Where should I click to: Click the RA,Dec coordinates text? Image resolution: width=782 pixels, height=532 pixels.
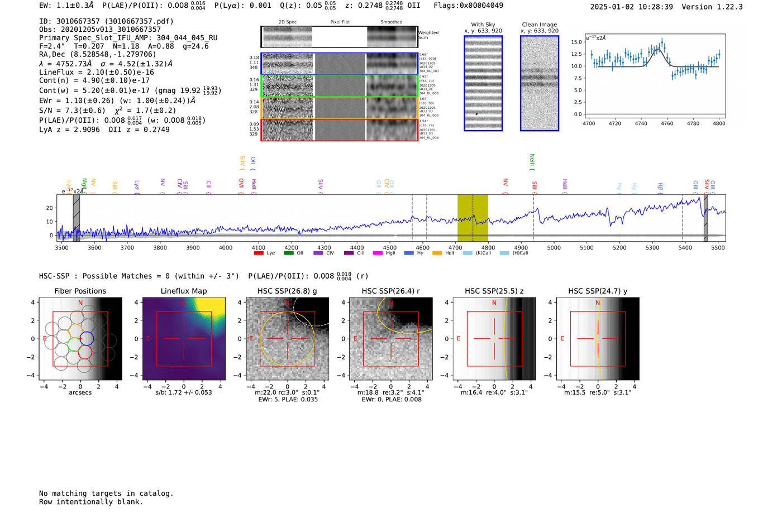pos(98,55)
